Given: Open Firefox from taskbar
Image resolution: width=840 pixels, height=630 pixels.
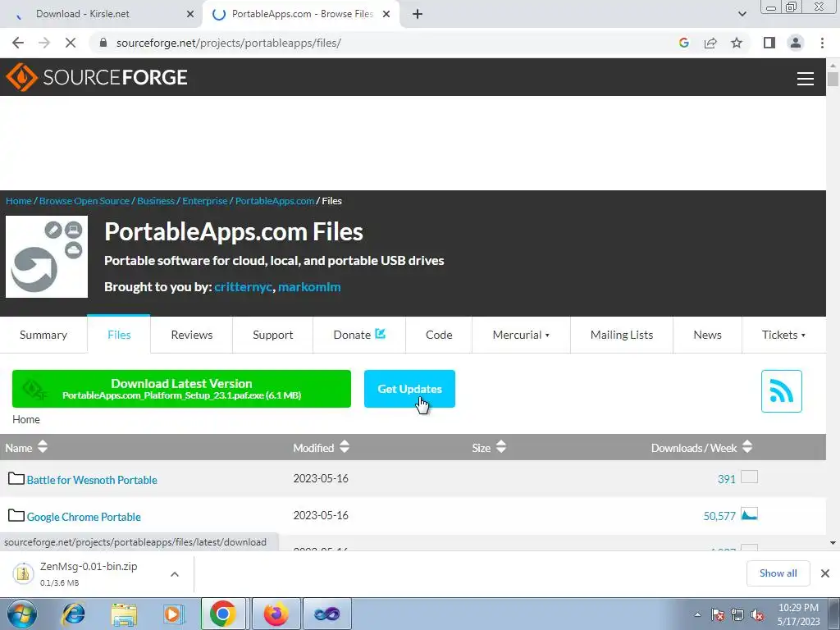Looking at the screenshot, I should [276, 614].
